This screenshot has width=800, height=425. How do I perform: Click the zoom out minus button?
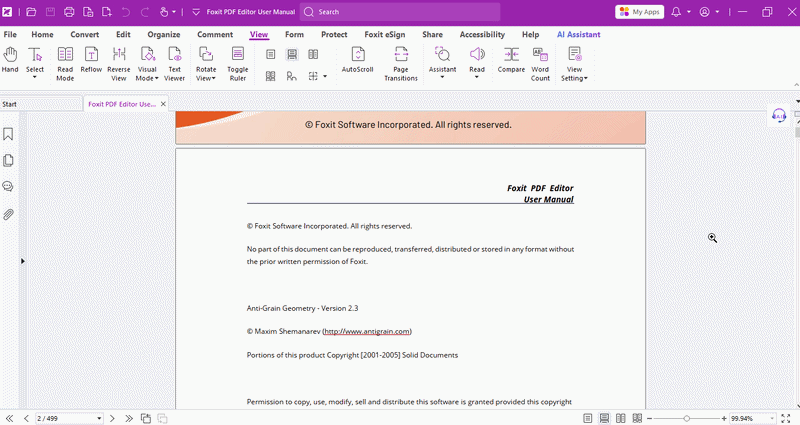649,418
